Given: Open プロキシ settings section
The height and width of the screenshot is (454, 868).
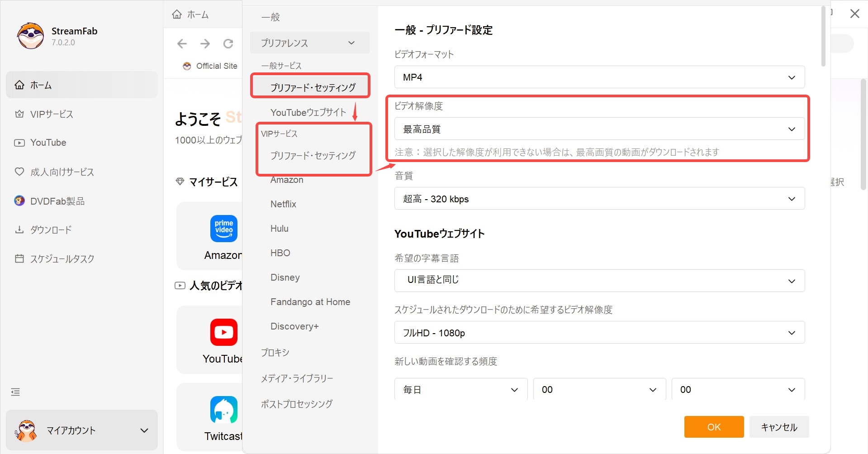Looking at the screenshot, I should click(x=275, y=352).
